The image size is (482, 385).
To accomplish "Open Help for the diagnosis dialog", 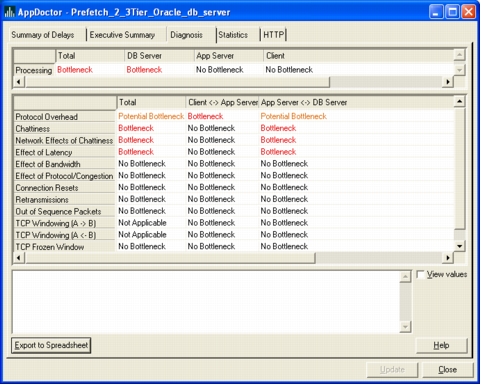I will (441, 345).
